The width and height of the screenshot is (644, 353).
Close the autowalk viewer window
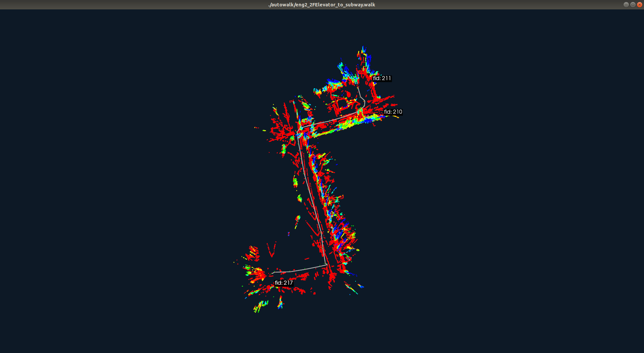coord(639,5)
